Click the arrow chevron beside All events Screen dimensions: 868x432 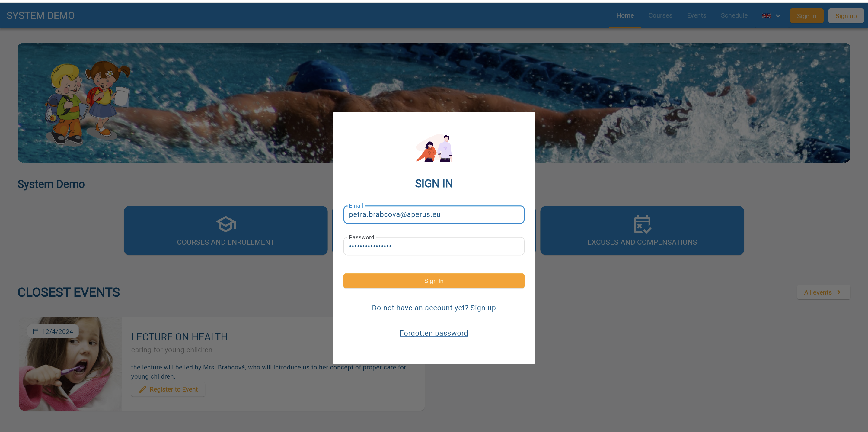pyautogui.click(x=839, y=292)
